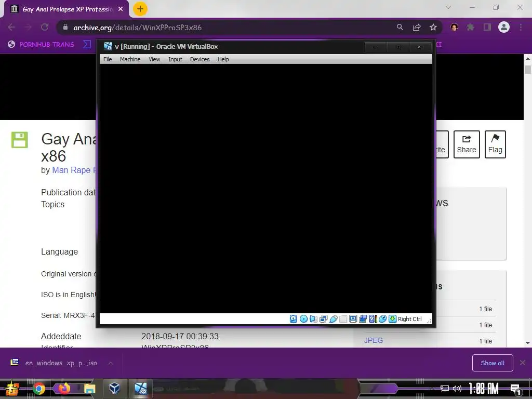The height and width of the screenshot is (399, 532).
Task: Click the display indicator in VirtualBox status bar
Action: tap(353, 319)
